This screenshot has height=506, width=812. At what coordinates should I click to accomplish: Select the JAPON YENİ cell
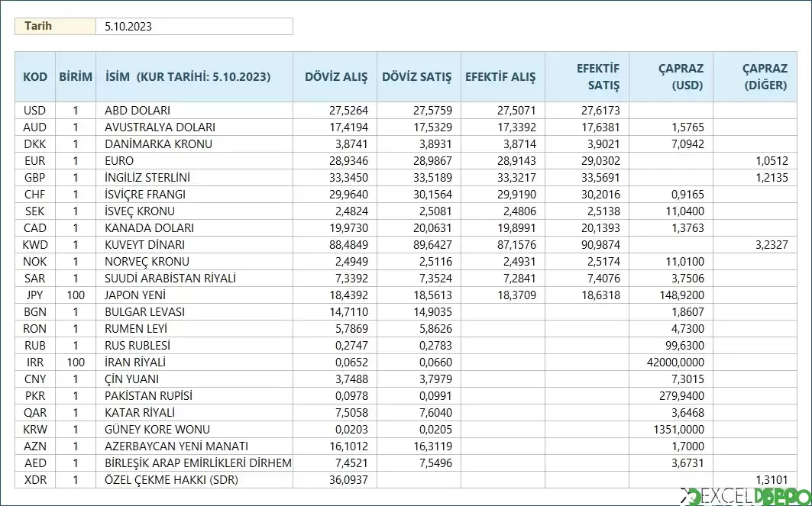[x=194, y=295]
